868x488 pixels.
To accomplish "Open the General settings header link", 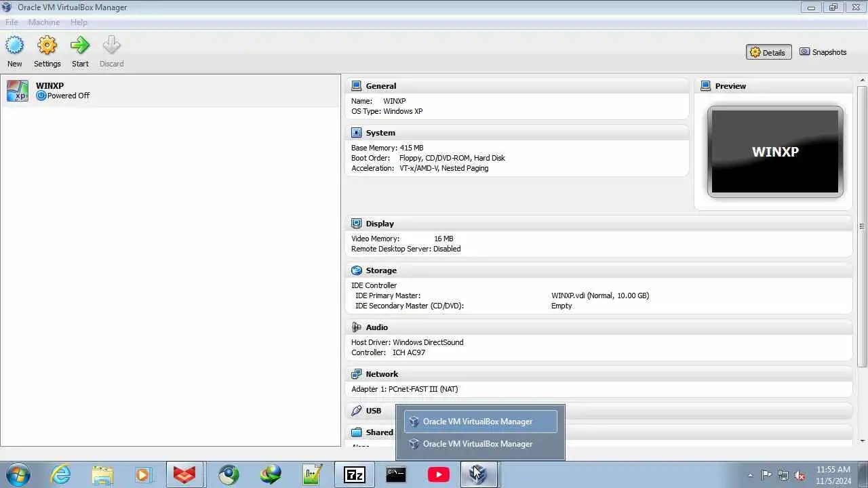I will click(x=381, y=86).
